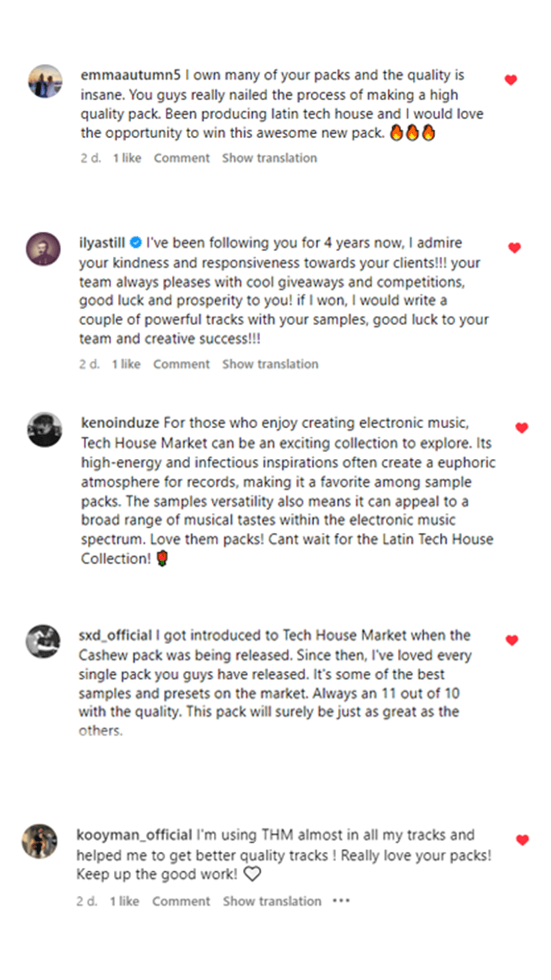Show translation for kooyman_official's comment

click(272, 901)
